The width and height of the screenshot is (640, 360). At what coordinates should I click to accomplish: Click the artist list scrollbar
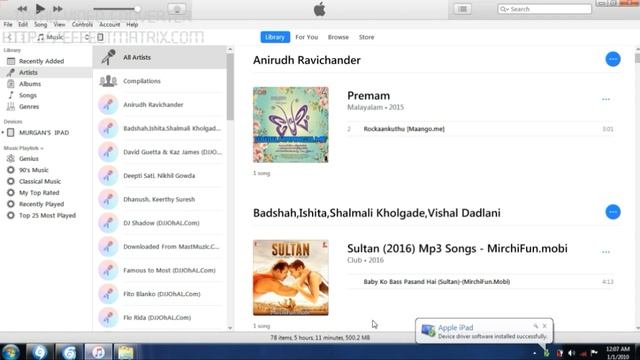(230, 87)
